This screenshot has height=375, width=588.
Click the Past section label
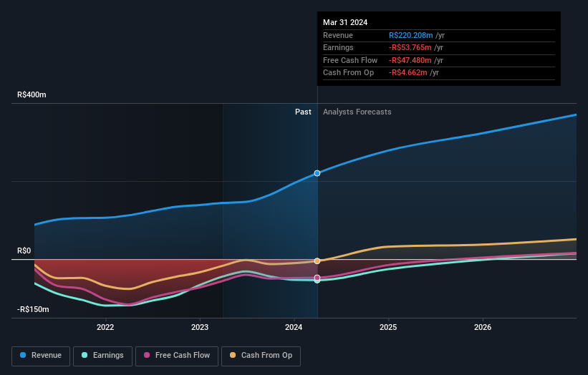[303, 112]
